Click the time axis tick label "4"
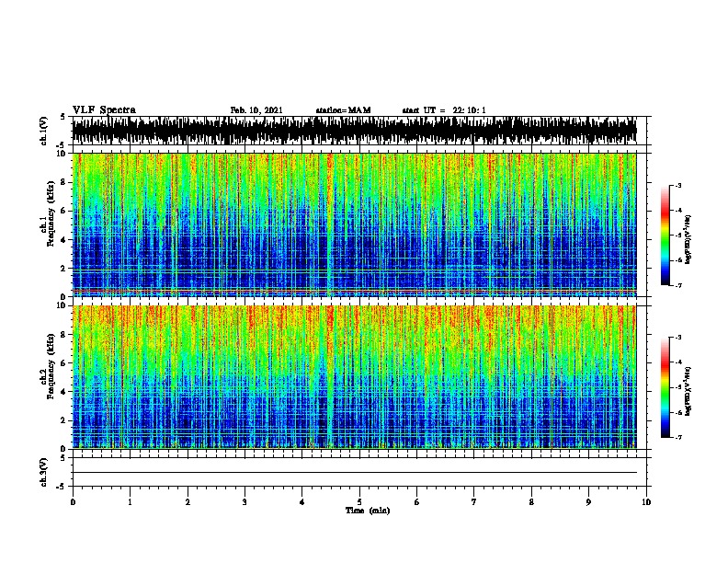The image size is (728, 563). click(x=302, y=501)
